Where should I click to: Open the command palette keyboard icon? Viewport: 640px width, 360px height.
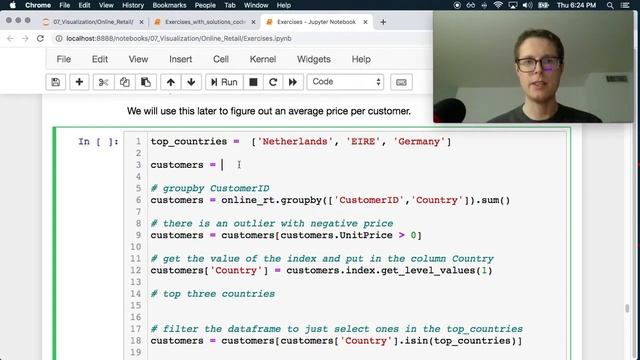point(401,82)
